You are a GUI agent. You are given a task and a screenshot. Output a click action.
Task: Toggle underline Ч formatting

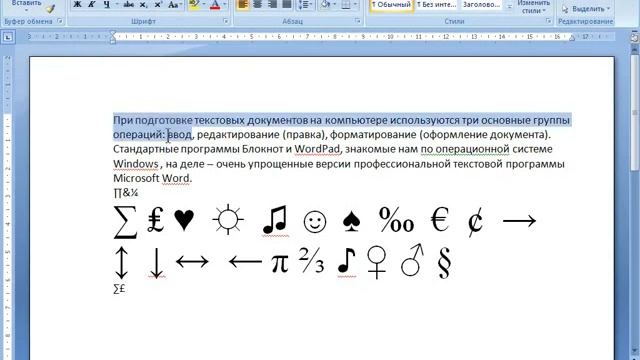(x=107, y=5)
